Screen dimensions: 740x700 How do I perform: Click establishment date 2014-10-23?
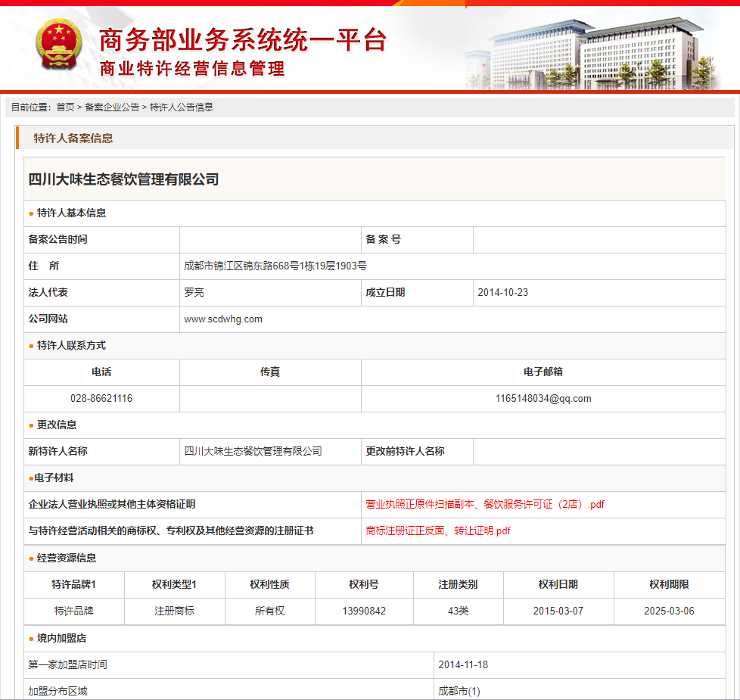502,292
